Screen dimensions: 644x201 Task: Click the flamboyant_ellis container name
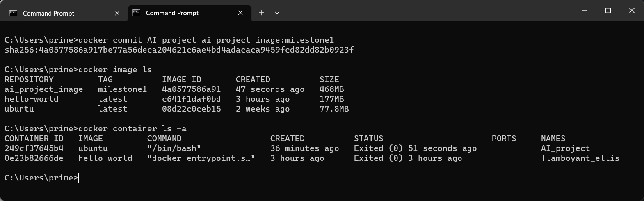pos(580,158)
